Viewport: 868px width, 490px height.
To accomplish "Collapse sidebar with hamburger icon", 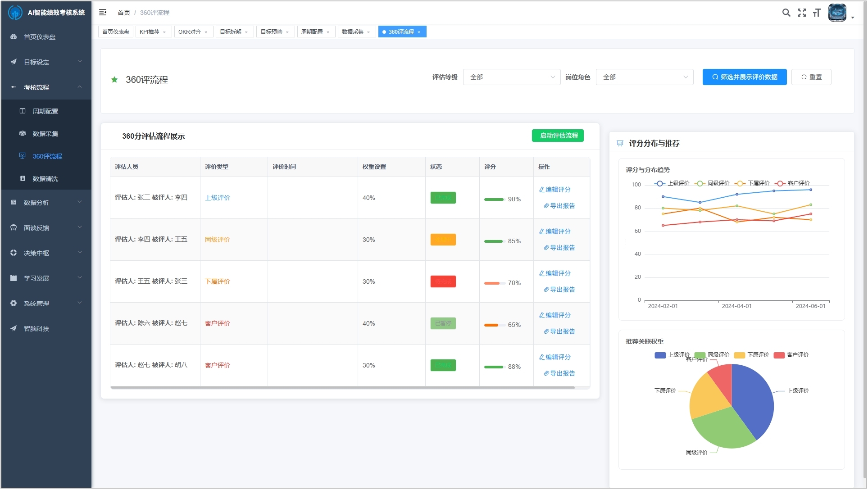I will (x=103, y=13).
